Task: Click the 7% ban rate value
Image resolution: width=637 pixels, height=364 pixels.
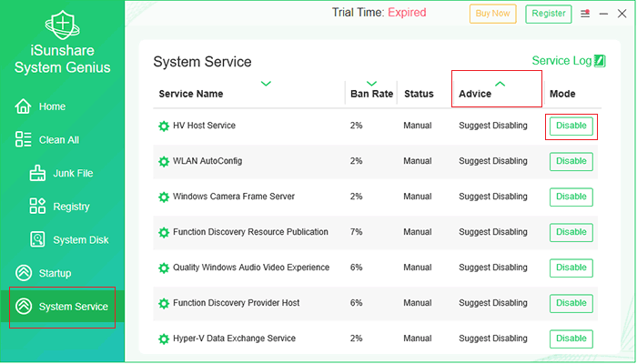Action: [356, 232]
